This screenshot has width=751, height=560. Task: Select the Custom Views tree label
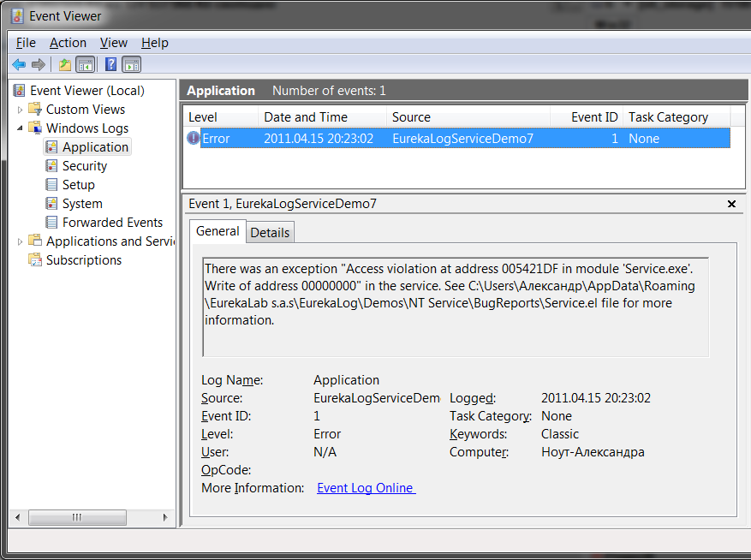click(x=86, y=110)
